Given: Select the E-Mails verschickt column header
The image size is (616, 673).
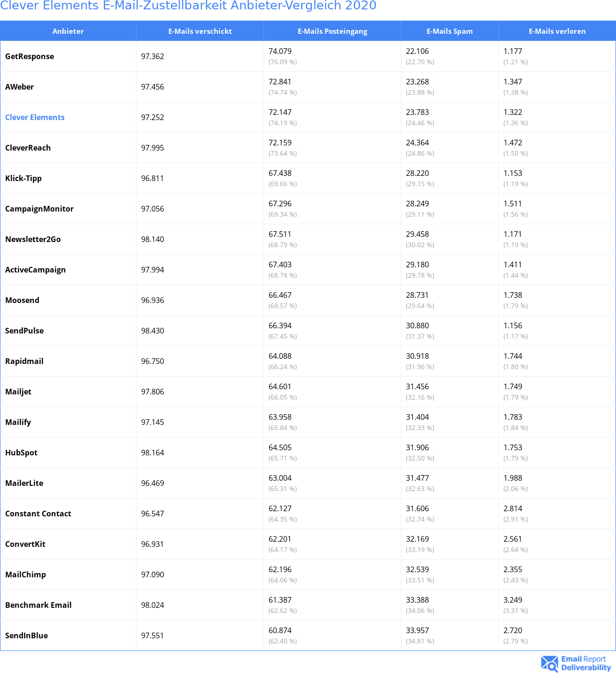Looking at the screenshot, I should click(x=200, y=31).
